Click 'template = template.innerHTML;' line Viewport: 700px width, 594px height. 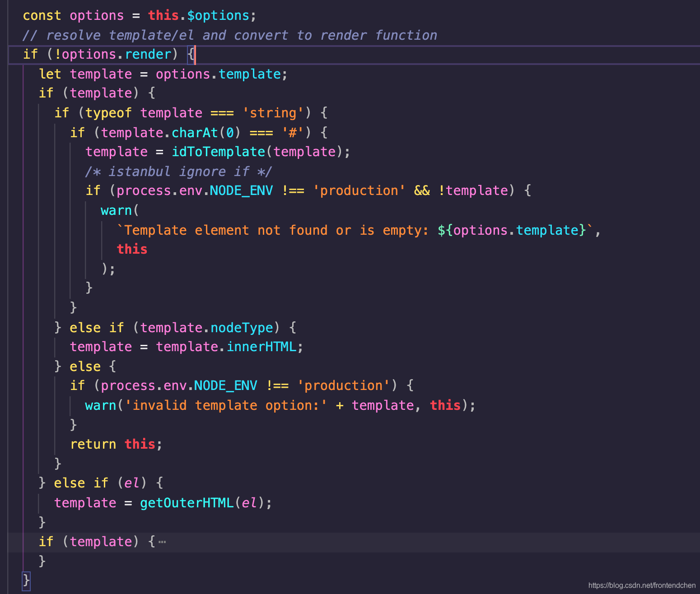coord(187,347)
